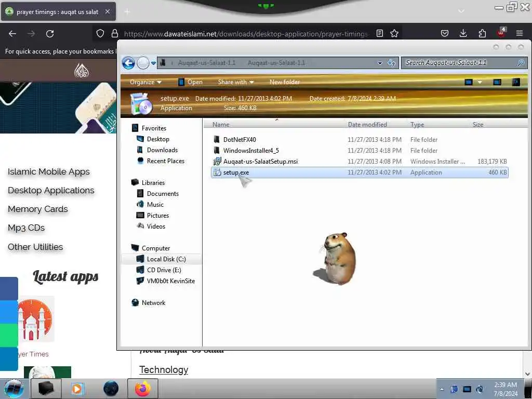532x399 pixels.
Task: Open a new Firefox tab
Action: pos(127,12)
